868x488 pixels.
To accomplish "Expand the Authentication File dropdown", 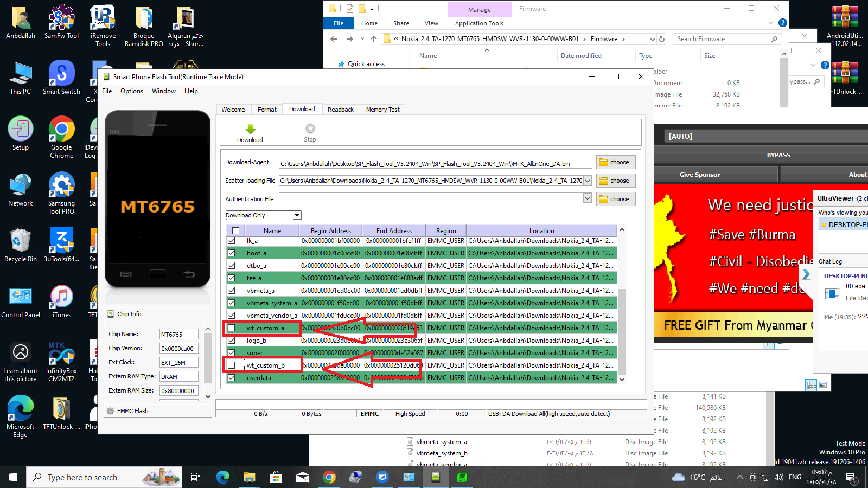I will pos(588,199).
